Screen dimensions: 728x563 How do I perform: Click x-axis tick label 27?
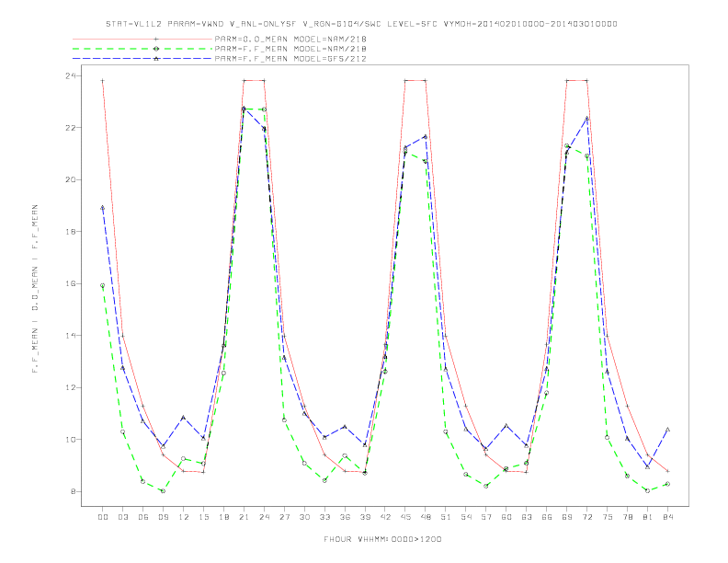[284, 517]
